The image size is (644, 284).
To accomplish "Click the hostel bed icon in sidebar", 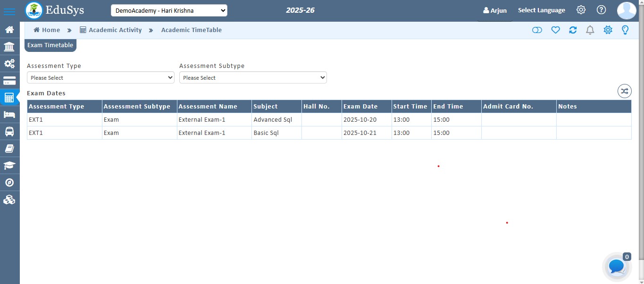I will coord(9,115).
